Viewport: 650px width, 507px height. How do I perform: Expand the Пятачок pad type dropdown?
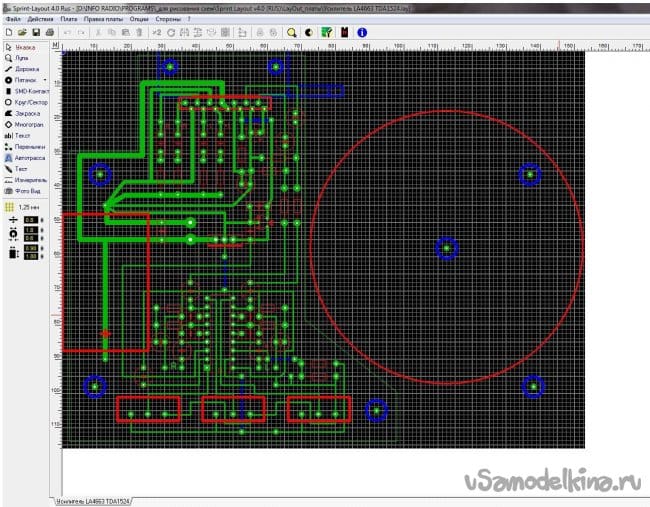pos(45,79)
